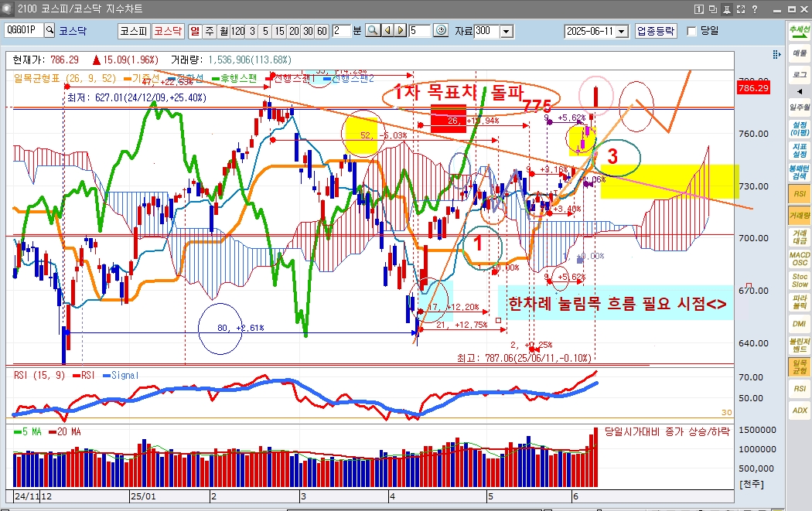The width and height of the screenshot is (812, 511).
Task: Click the dotted grid arrow icon above the price axis
Action: [x=776, y=54]
